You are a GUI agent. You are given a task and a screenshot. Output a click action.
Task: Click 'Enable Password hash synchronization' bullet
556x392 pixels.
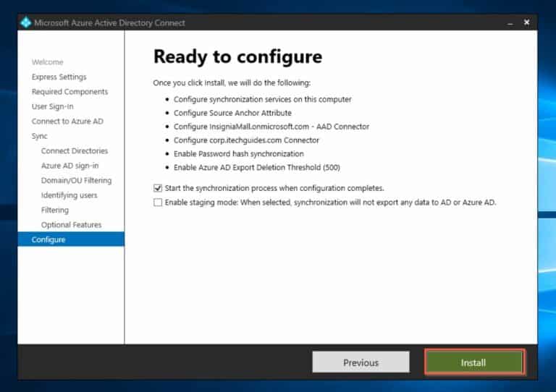(239, 154)
